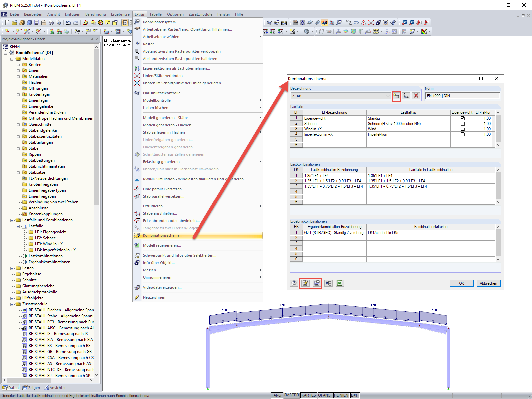Click the edit scheme pencil icon in dialog

(305, 283)
